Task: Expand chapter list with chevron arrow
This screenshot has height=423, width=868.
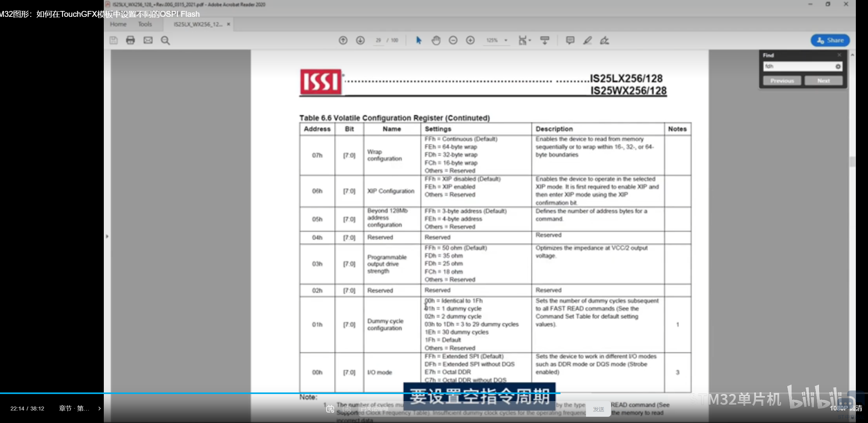Action: 99,409
